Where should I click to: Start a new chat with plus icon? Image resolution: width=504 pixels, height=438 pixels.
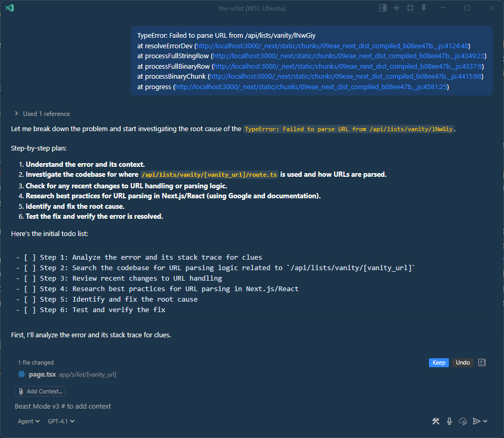[x=396, y=8]
